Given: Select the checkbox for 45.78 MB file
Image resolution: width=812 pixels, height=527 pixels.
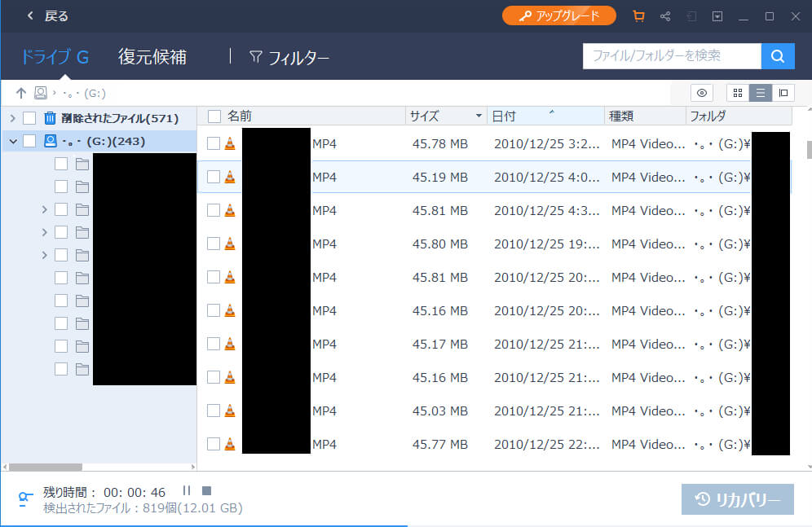Looking at the screenshot, I should pyautogui.click(x=214, y=144).
